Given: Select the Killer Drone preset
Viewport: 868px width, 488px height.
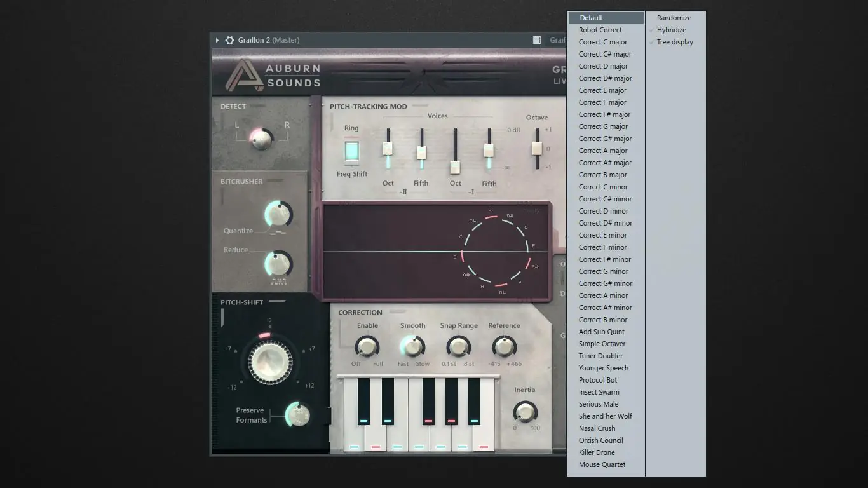Looking at the screenshot, I should point(606,452).
